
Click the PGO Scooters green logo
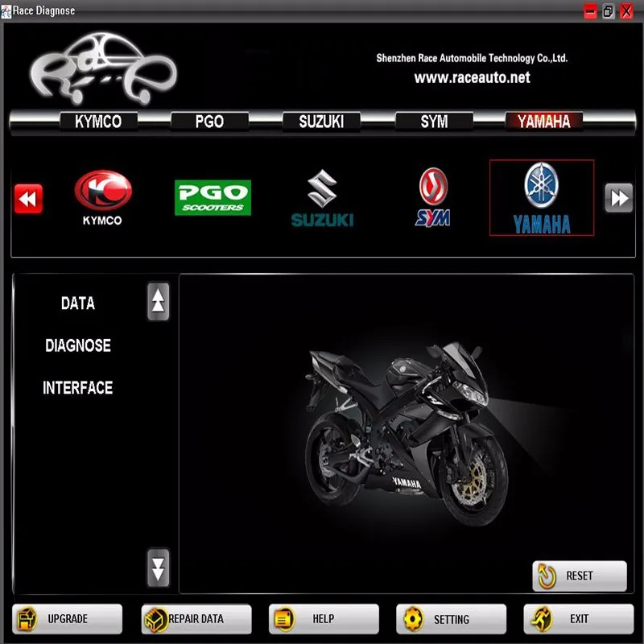pyautogui.click(x=213, y=197)
